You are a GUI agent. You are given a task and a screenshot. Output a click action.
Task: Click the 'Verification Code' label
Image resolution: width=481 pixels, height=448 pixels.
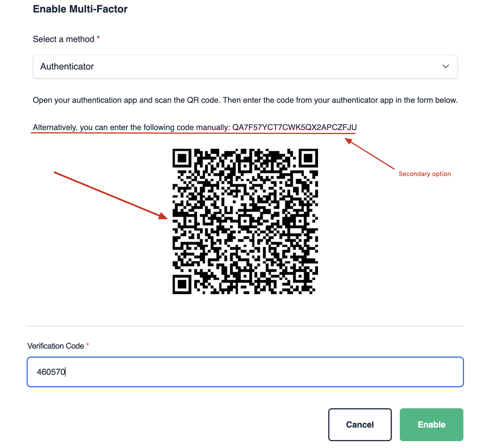[56, 346]
